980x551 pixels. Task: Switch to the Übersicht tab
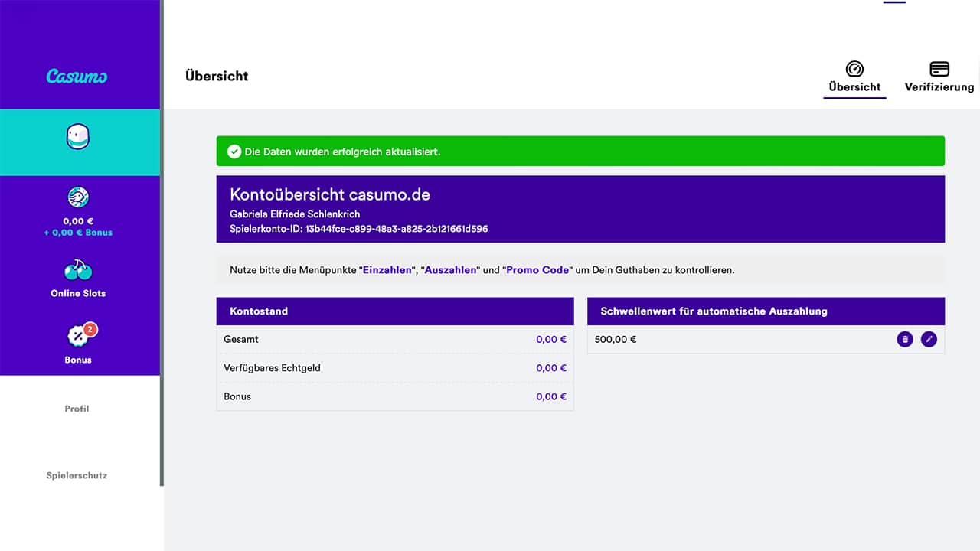tap(854, 79)
